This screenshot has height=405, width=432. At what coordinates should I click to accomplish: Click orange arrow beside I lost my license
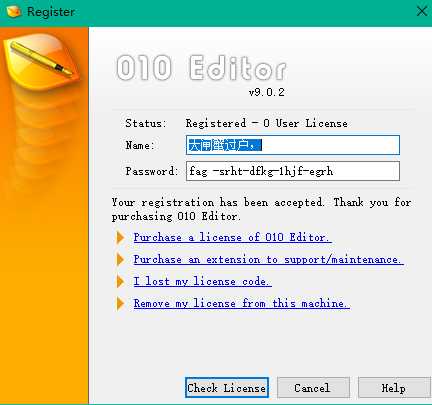tap(120, 281)
